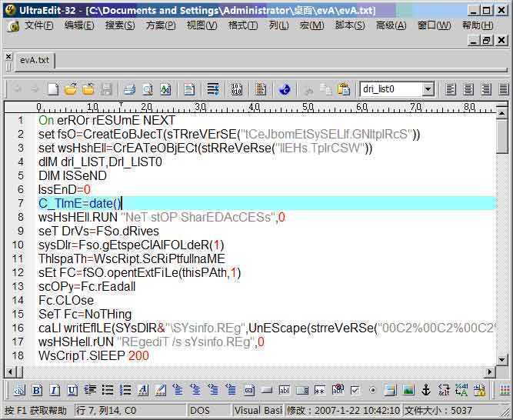Open the 宏(M) menu
The image size is (513, 420).
pyautogui.click(x=311, y=25)
